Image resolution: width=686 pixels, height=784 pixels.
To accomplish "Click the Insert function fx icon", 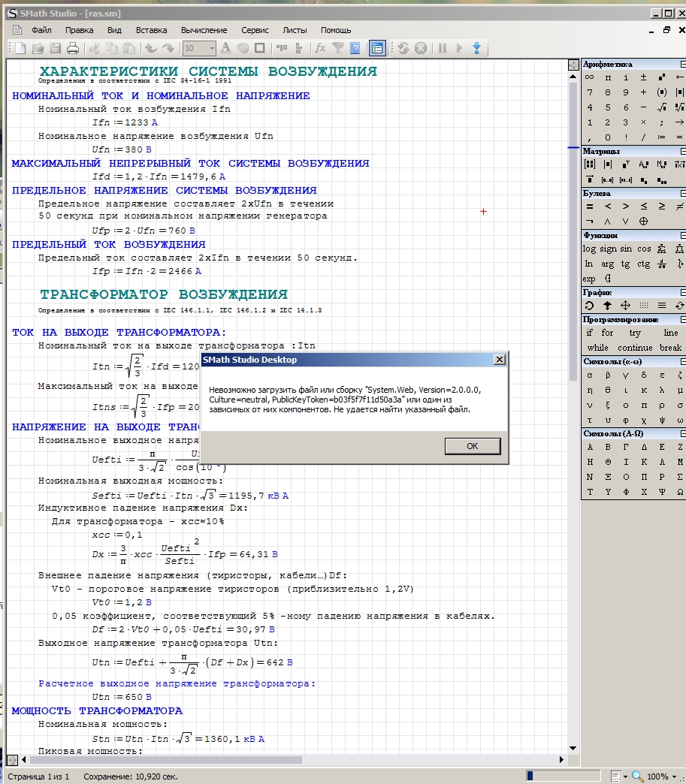I will tap(320, 49).
